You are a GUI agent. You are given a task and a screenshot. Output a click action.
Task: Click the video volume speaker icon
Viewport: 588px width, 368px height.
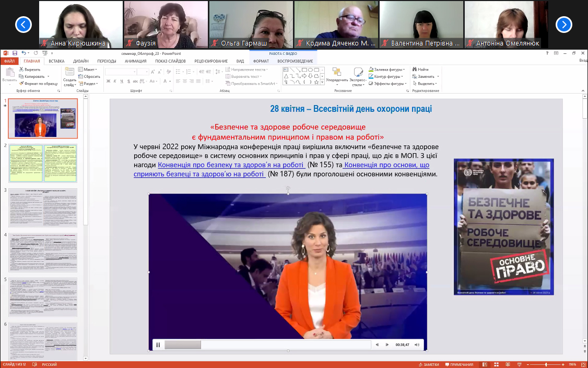pyautogui.click(x=377, y=344)
